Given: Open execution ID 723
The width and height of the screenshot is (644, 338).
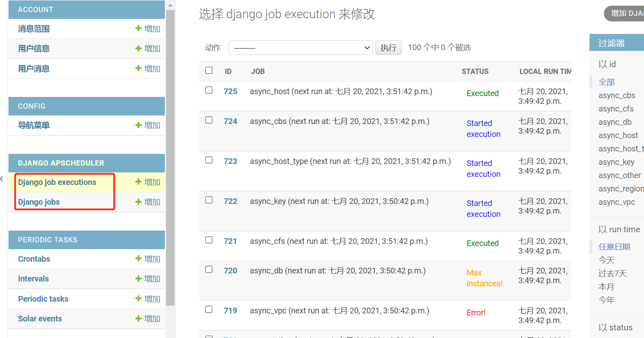Looking at the screenshot, I should coord(230,161).
